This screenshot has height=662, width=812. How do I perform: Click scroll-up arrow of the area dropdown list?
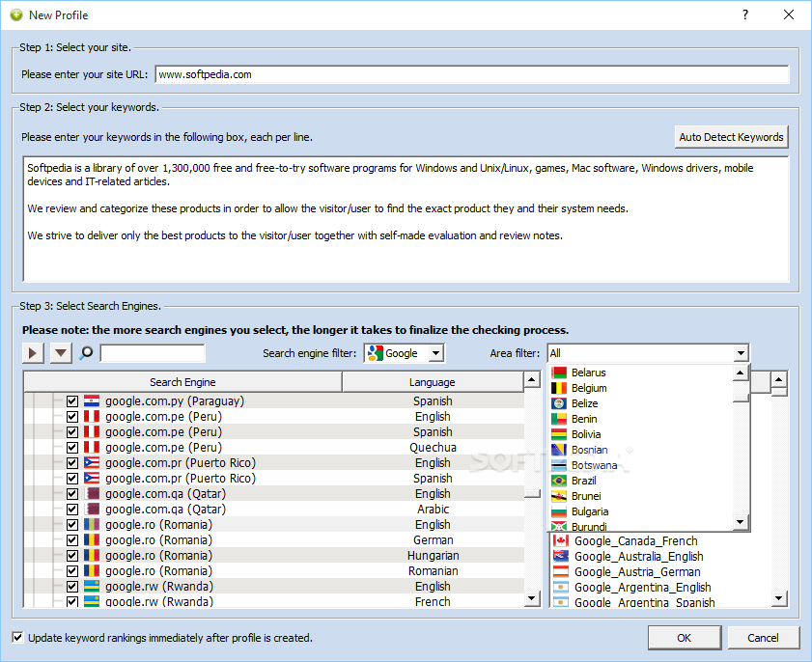[741, 372]
